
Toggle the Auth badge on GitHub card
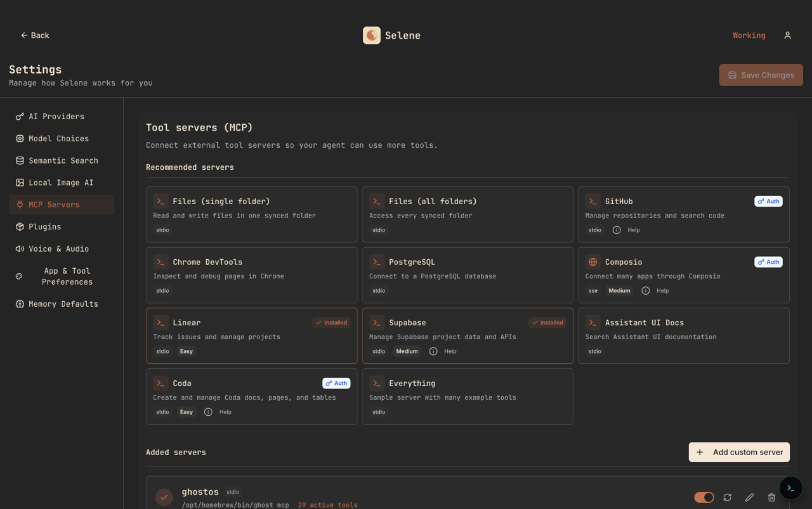click(768, 201)
